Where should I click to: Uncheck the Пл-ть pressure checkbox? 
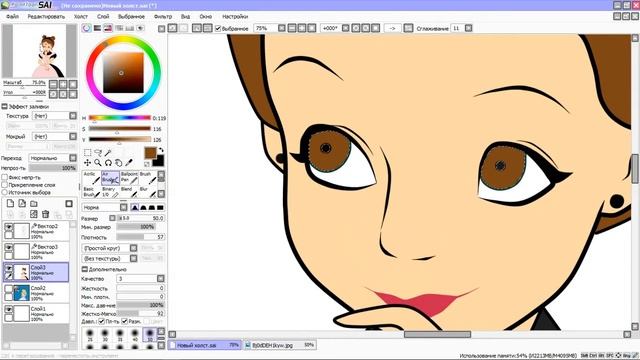point(102,322)
